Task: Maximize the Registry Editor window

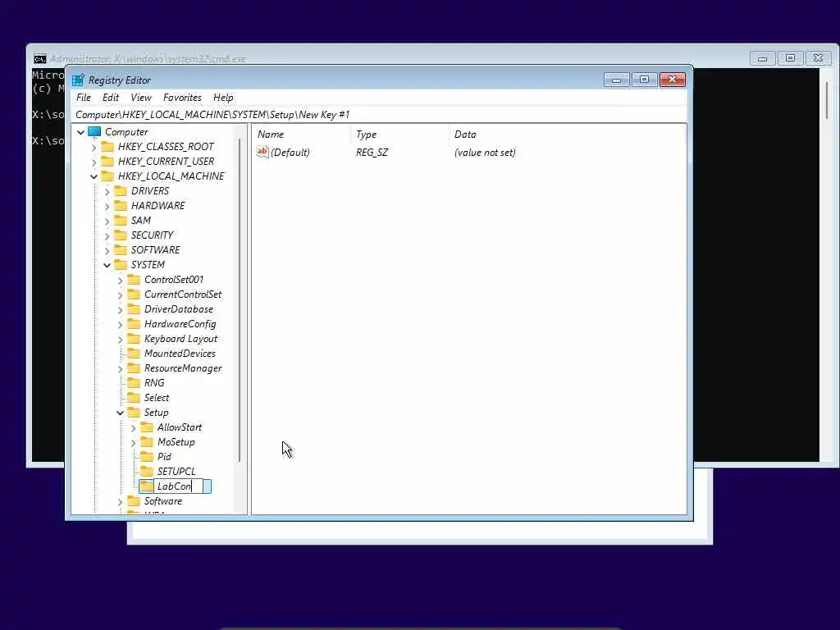Action: (645, 80)
